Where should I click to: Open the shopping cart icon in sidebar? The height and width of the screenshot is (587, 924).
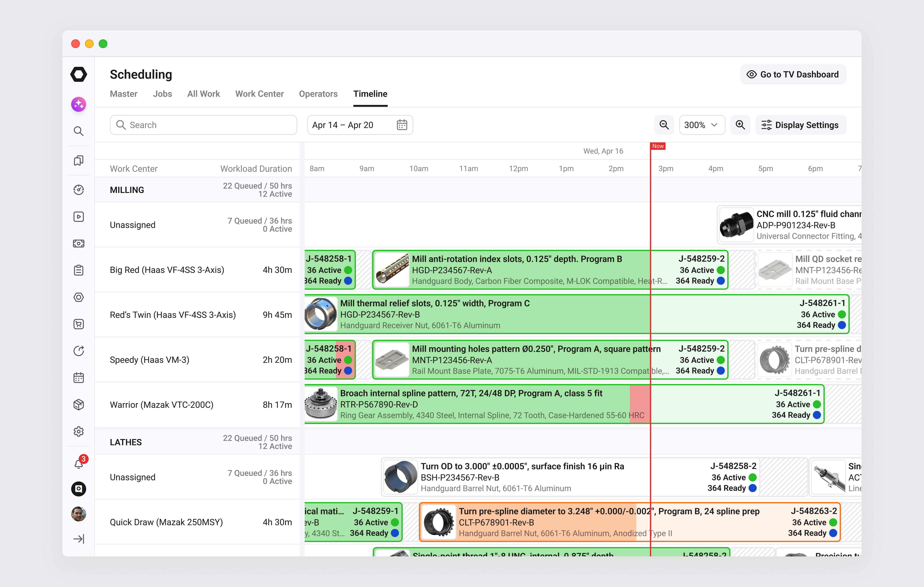79,324
